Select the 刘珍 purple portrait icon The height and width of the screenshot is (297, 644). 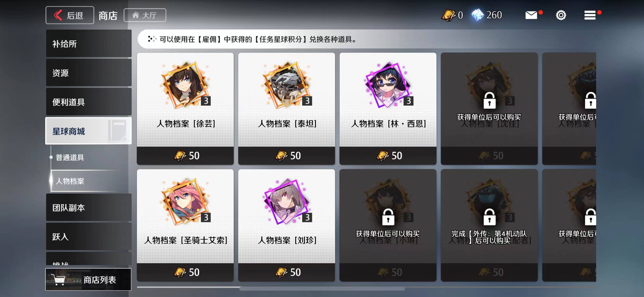(287, 202)
